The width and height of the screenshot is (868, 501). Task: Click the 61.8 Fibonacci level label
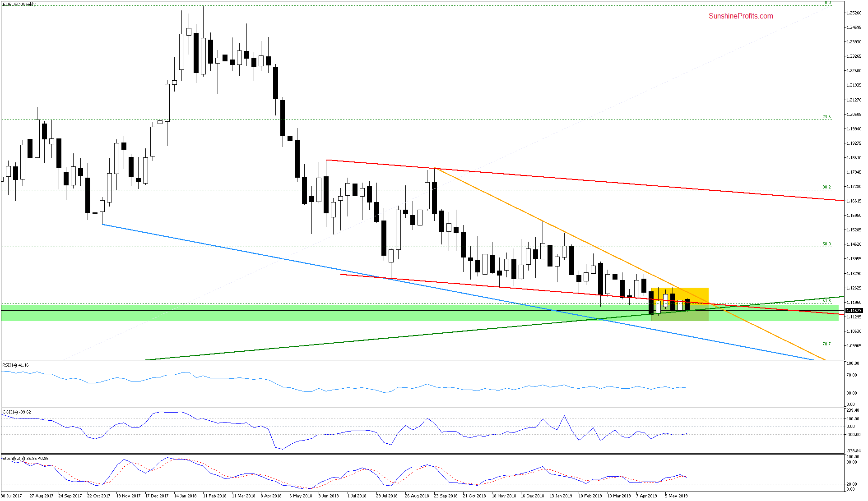[x=826, y=300]
